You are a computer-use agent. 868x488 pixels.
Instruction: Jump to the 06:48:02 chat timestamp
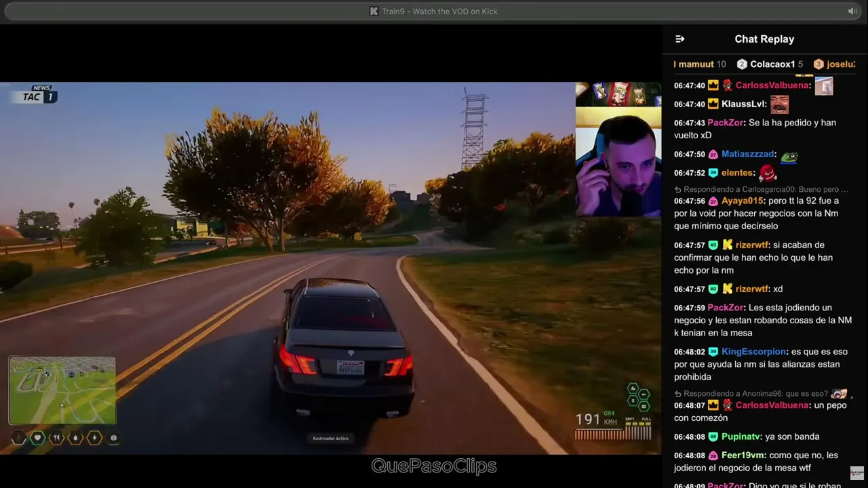pos(690,352)
